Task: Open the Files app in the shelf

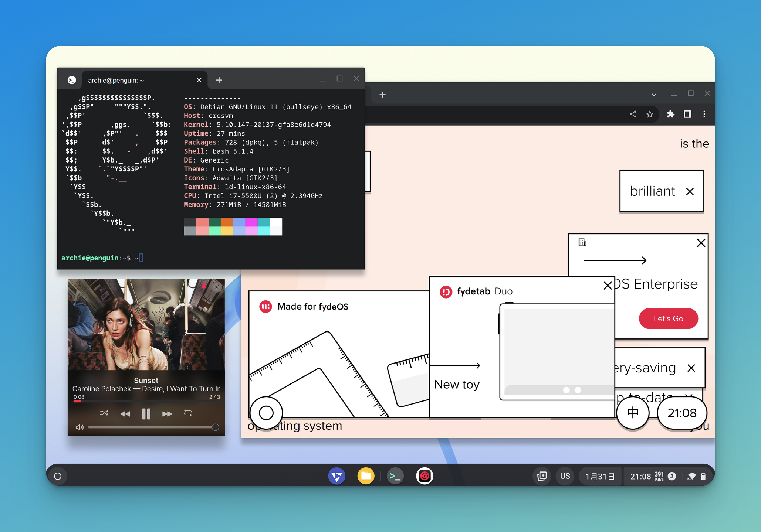Action: (x=366, y=476)
